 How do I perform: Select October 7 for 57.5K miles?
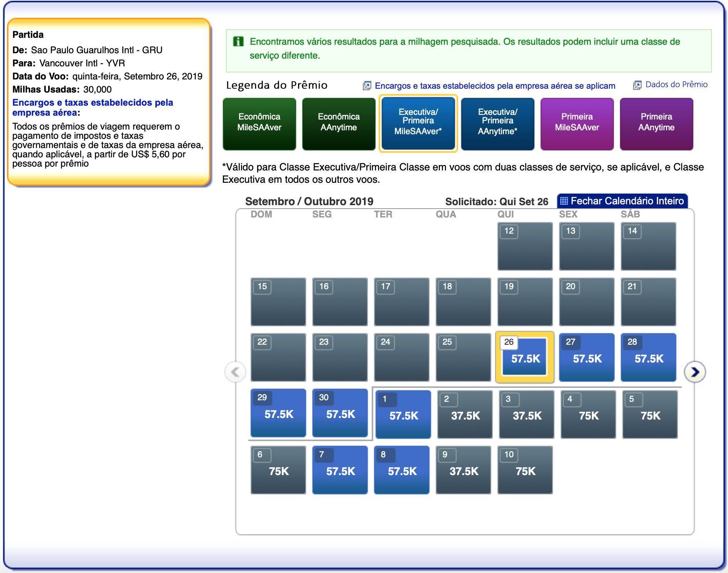click(340, 470)
